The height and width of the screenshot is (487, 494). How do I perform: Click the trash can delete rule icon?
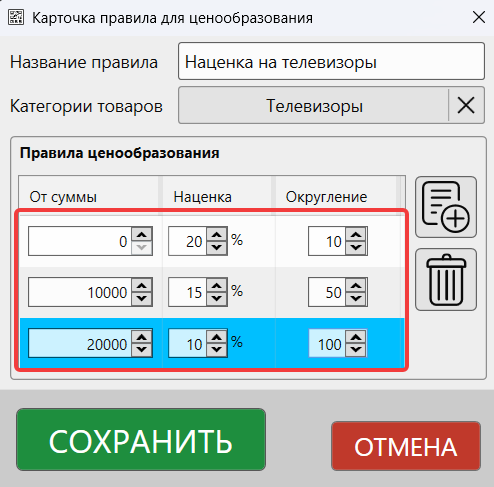446,280
